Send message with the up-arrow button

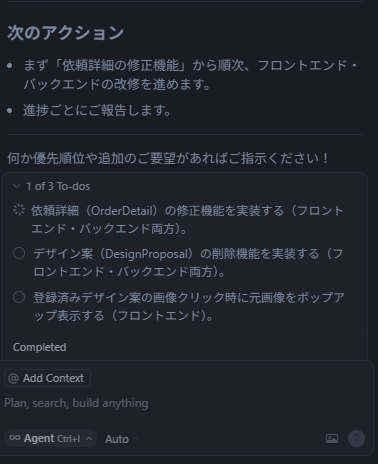click(356, 438)
